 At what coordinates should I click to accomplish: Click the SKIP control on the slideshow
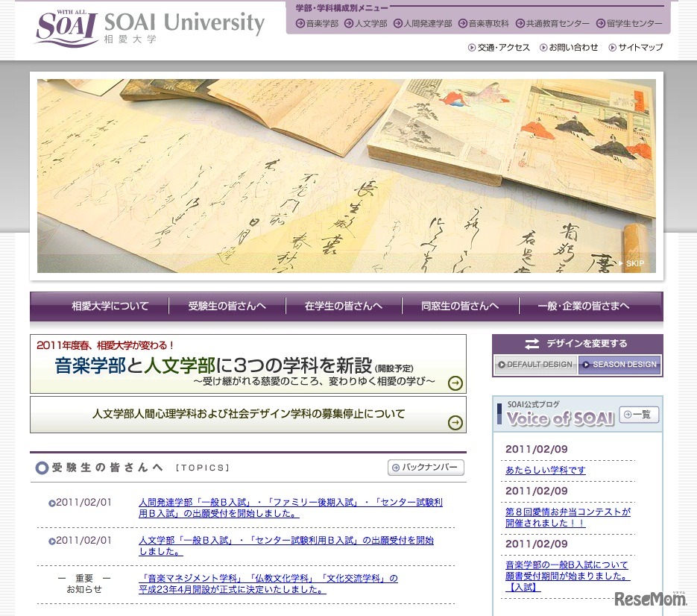click(x=632, y=263)
